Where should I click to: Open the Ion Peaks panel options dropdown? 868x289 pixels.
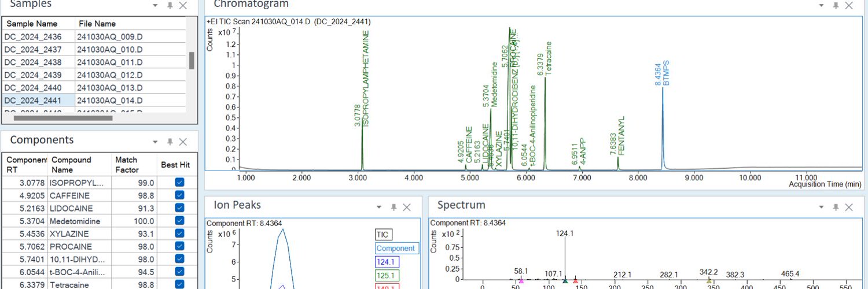[x=379, y=207]
